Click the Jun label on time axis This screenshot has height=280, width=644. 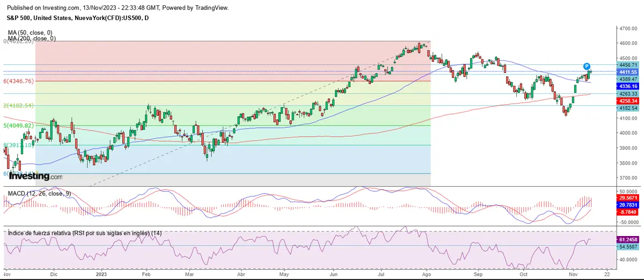click(333, 274)
